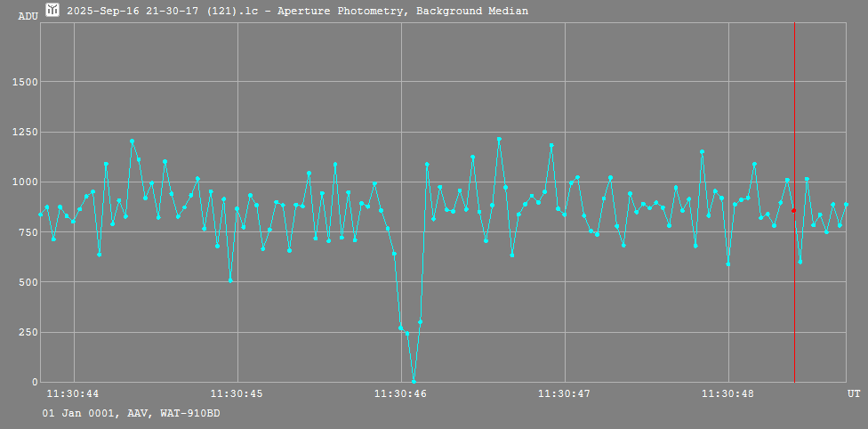Select the dip point near 500 ADU before 11:30:45
Screen dimensions: 868x429
[x=230, y=280]
